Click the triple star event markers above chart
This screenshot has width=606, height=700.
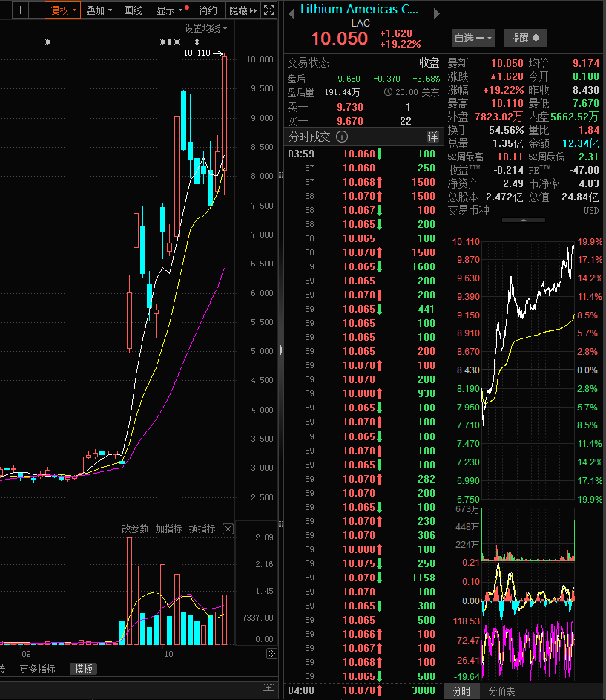point(170,42)
